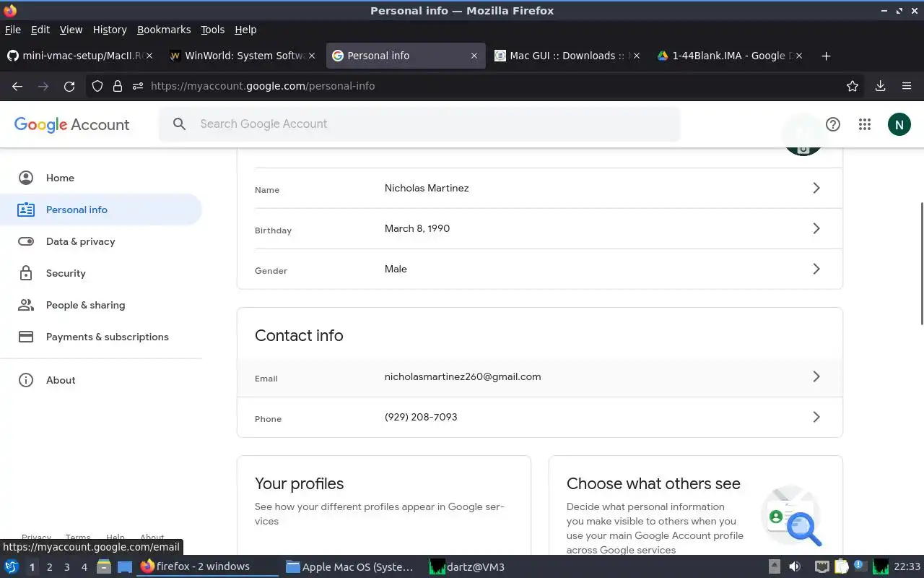Open Payments & subscriptions section
This screenshot has width=924, height=578.
point(101,337)
